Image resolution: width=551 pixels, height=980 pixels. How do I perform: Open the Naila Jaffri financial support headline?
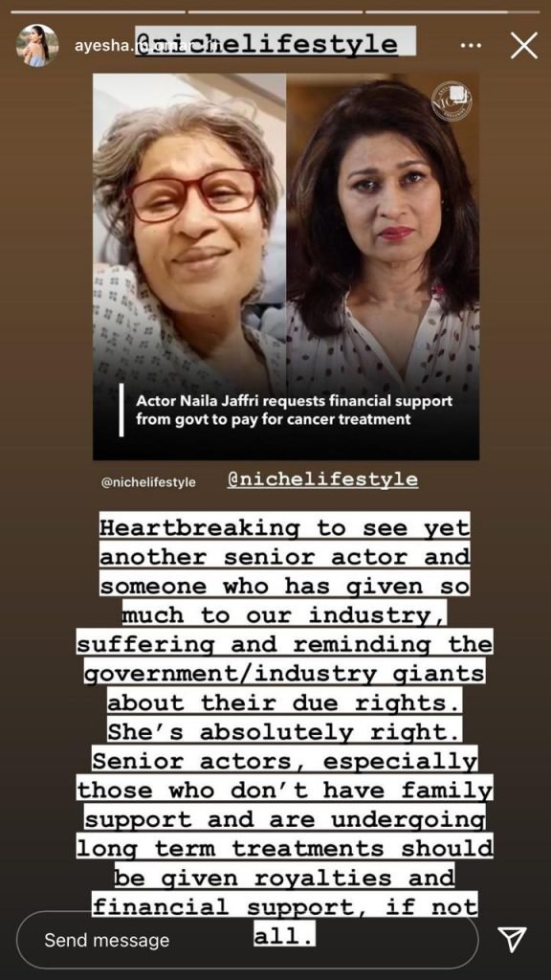click(x=295, y=410)
